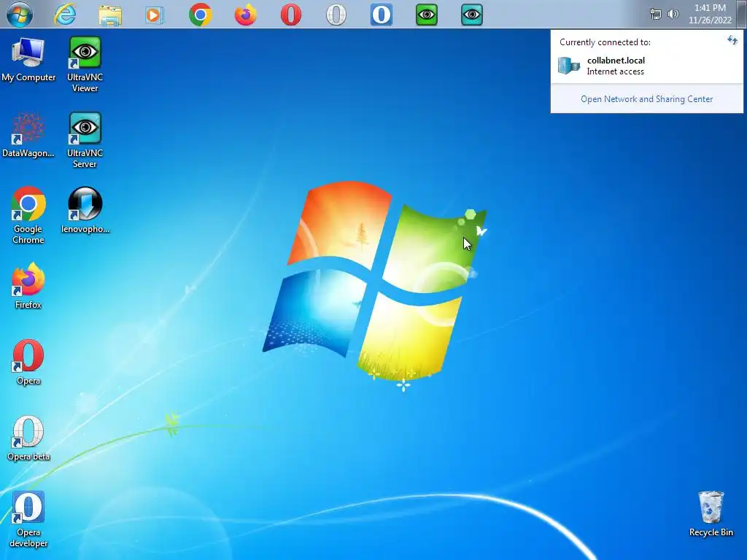
Task: Launch Opera developer from the taskbar
Action: 381,15
